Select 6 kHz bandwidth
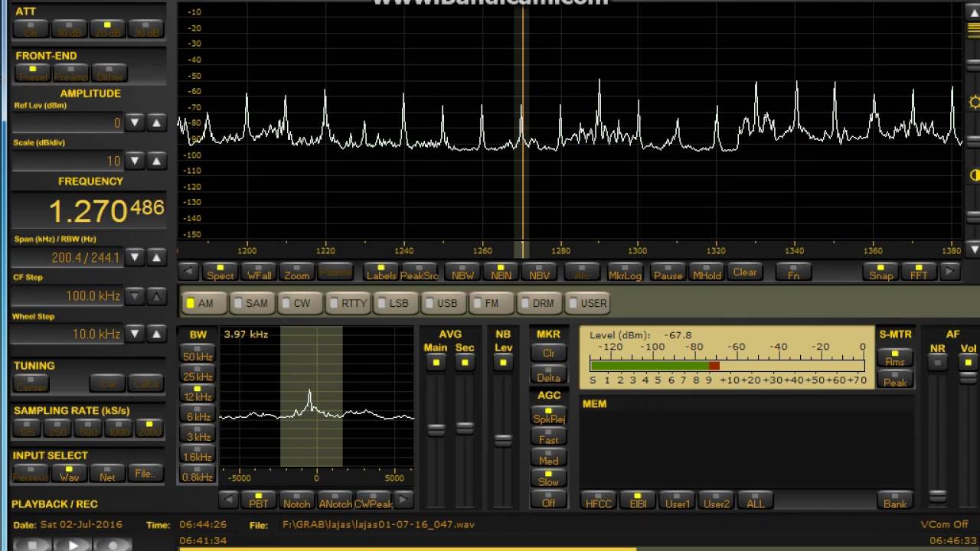This screenshot has width=980, height=551. pyautogui.click(x=197, y=414)
